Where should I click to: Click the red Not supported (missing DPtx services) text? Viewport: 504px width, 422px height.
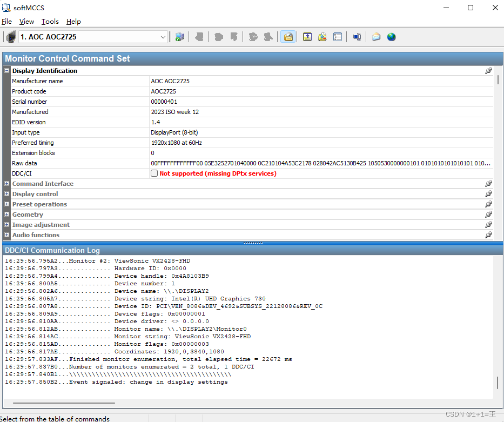pos(218,173)
